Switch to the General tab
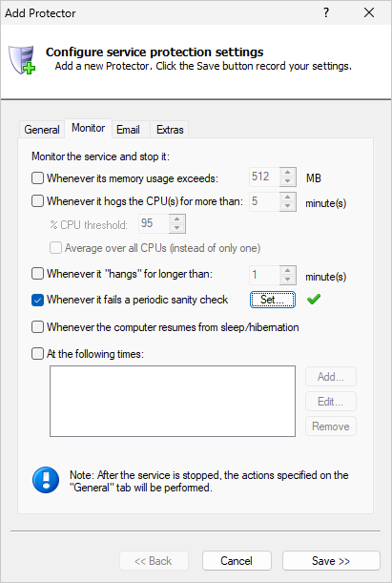The height and width of the screenshot is (583, 392). (42, 130)
